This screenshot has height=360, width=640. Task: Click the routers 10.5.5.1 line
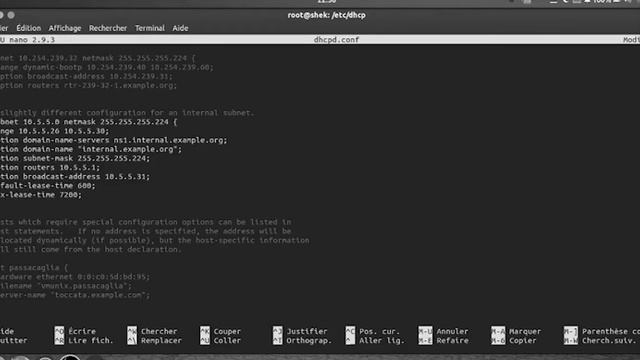pos(50,167)
